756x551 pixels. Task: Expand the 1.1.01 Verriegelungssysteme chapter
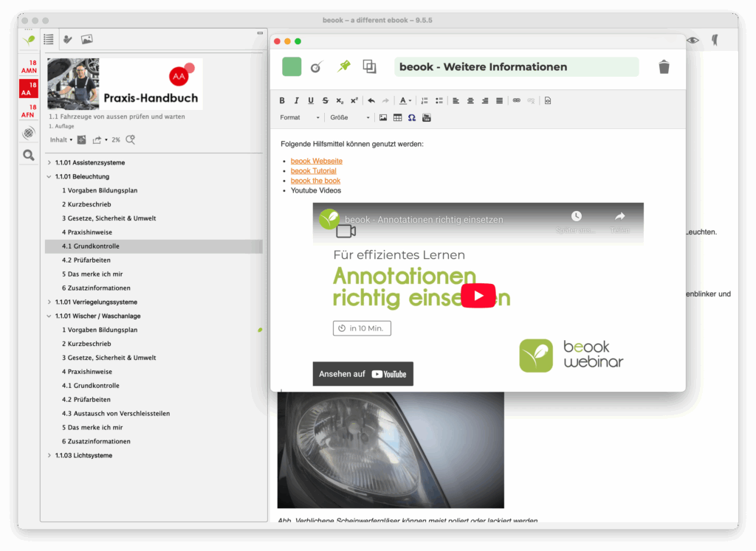point(49,302)
